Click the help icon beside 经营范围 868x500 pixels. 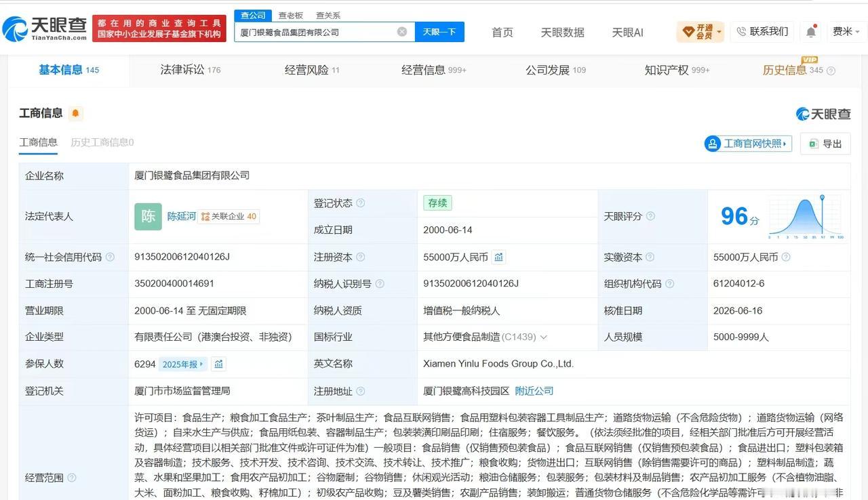point(72,478)
